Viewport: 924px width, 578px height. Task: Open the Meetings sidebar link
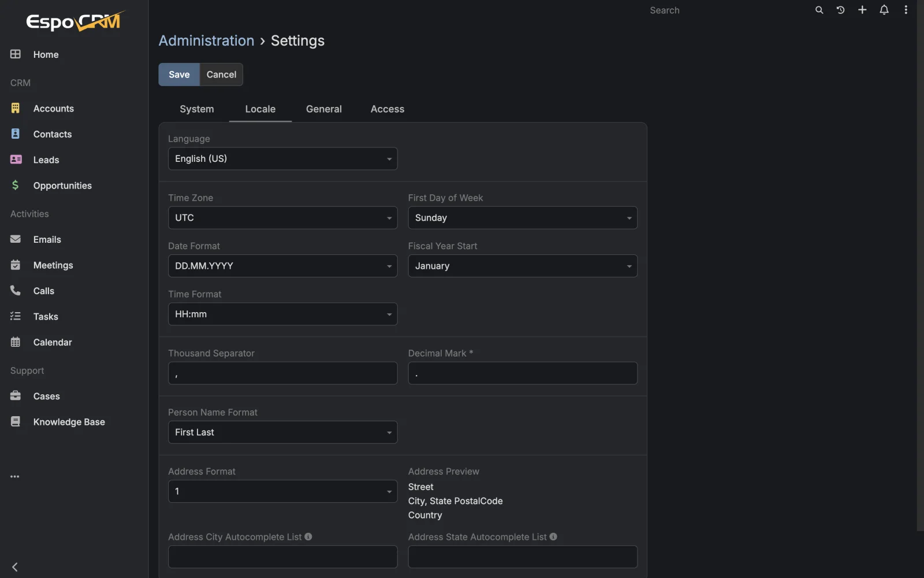click(x=53, y=265)
